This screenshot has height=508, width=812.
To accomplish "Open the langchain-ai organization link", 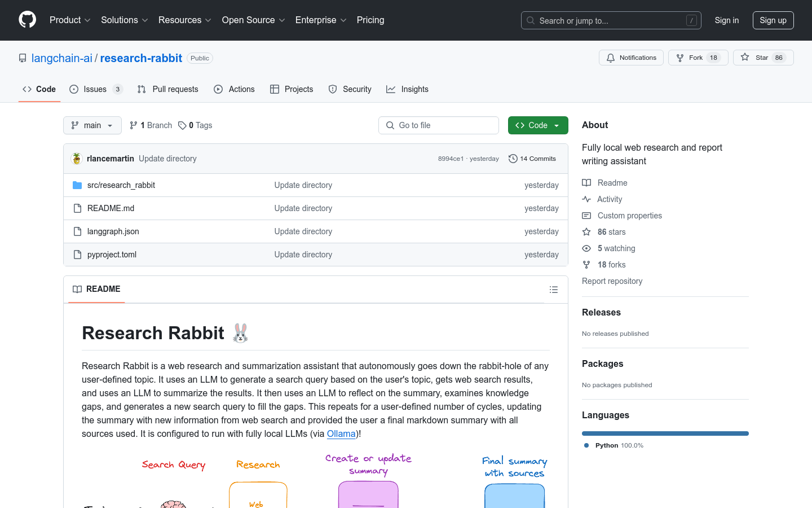I will pos(62,58).
